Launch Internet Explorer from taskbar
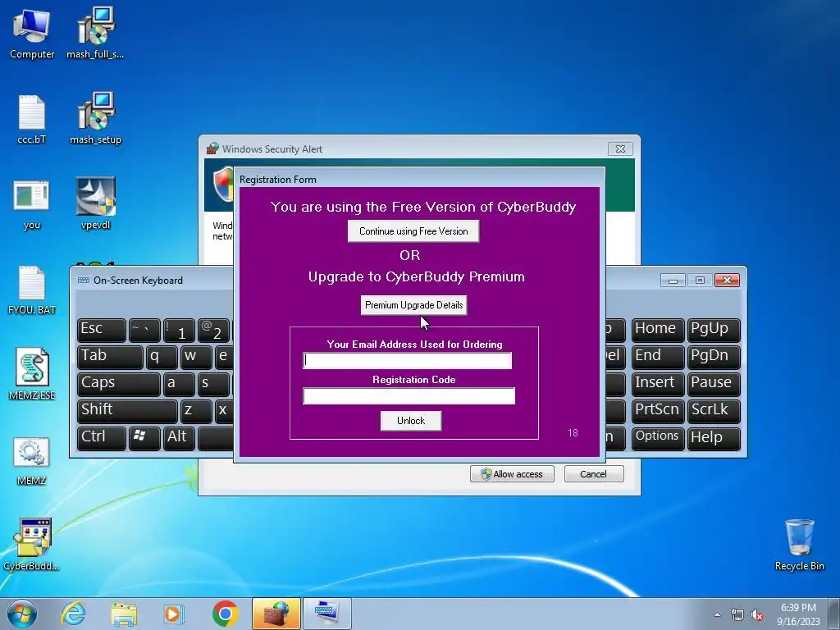This screenshot has height=630, width=840. click(x=73, y=614)
